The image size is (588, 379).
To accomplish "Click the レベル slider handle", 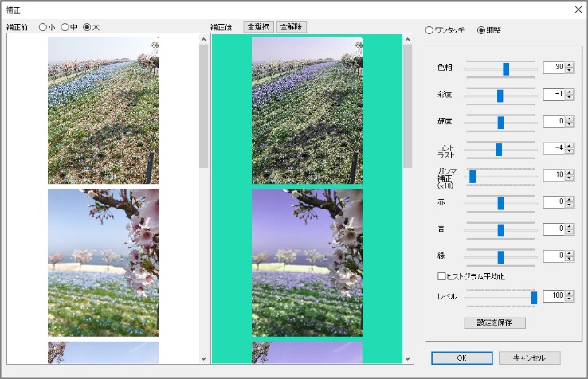I will coord(534,298).
